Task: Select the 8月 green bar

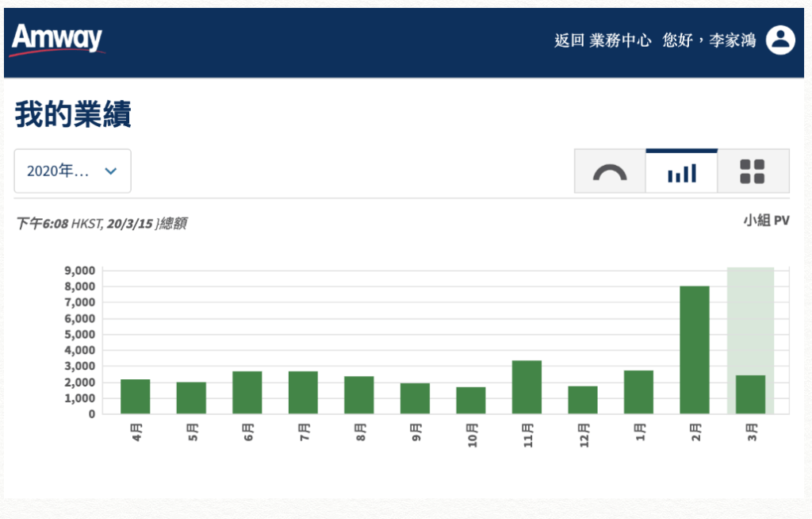Action: [359, 395]
